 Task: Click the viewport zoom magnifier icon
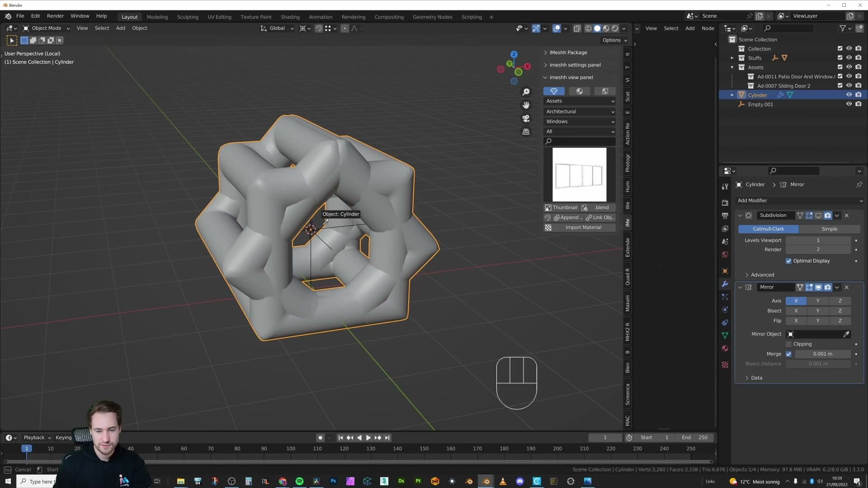[x=526, y=92]
